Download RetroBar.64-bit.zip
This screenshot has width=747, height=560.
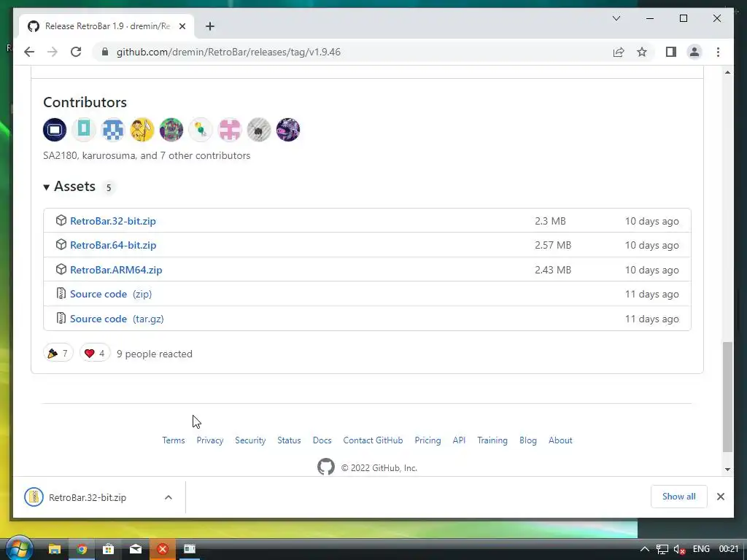(113, 245)
